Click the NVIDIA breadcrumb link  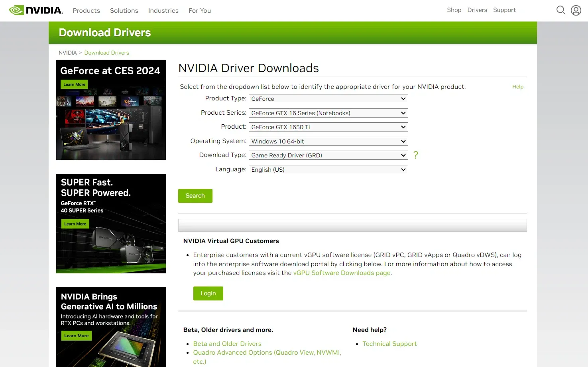pyautogui.click(x=68, y=53)
